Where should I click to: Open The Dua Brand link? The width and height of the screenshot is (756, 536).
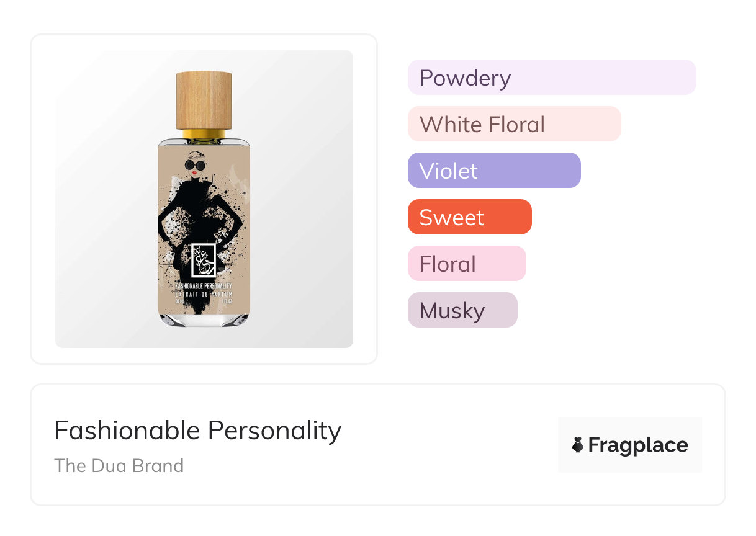coord(119,466)
